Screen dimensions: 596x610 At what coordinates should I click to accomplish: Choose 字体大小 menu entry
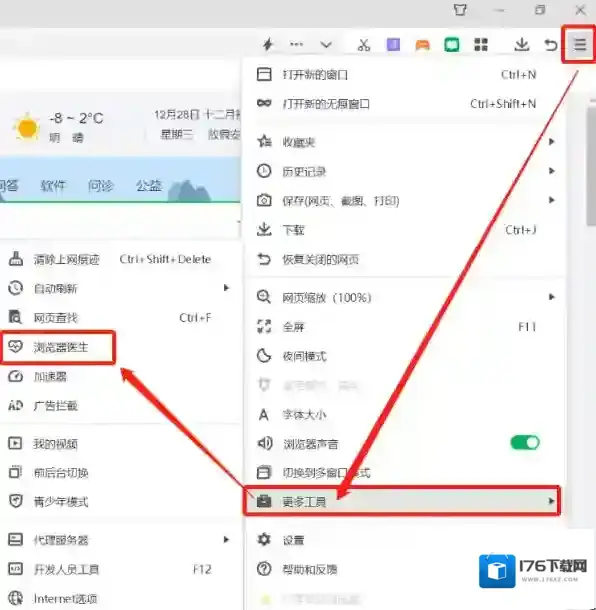404,415
